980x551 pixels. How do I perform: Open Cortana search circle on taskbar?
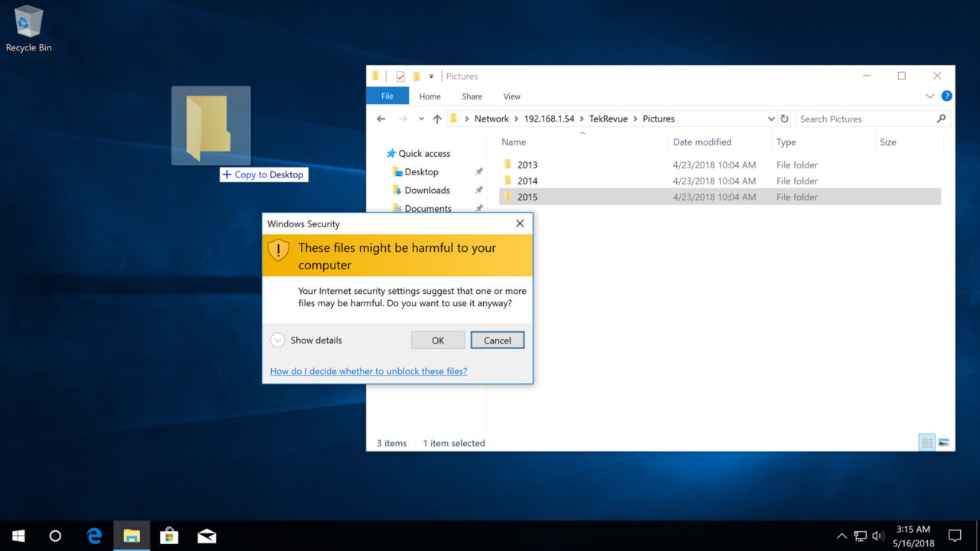55,536
